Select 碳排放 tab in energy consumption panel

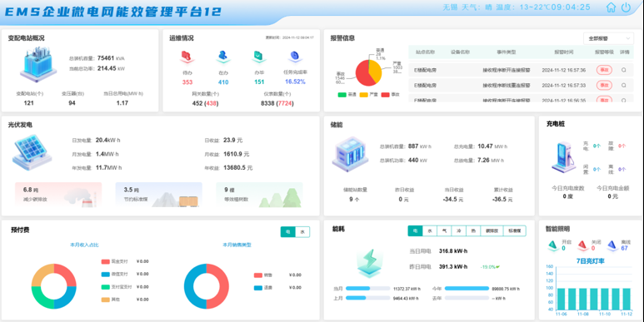[492, 231]
